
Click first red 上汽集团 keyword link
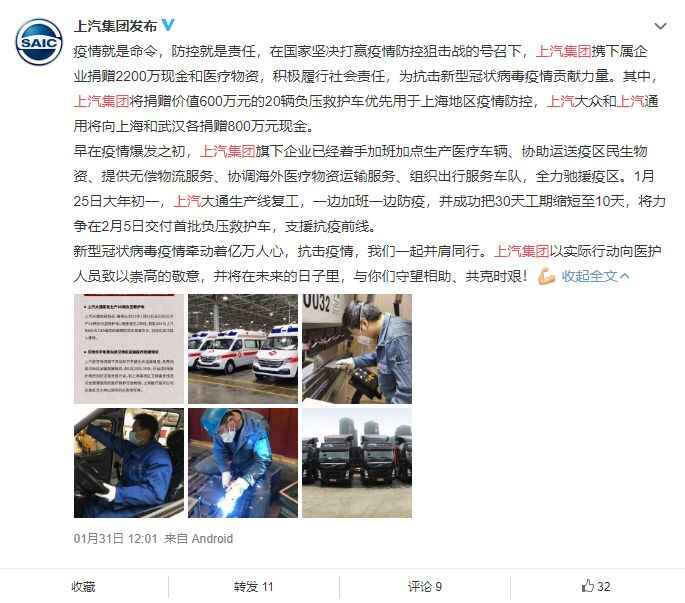coord(564,52)
